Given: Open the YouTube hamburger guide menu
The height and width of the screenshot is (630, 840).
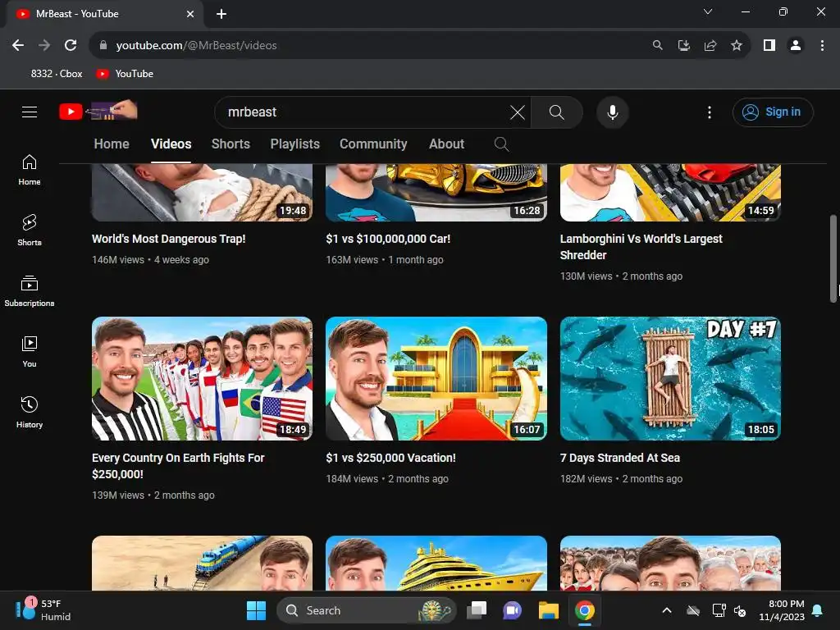Looking at the screenshot, I should [x=30, y=112].
